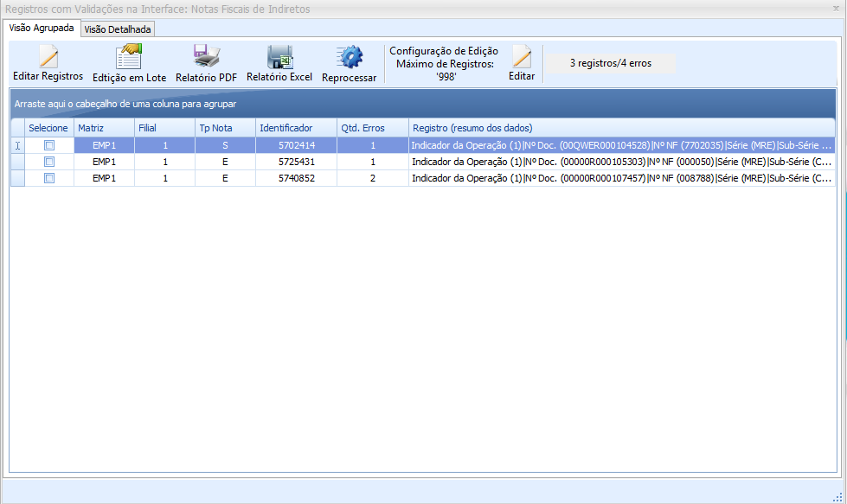Click Editar icon beside Configuração de Edição
Viewport: 847px width, 504px height.
[x=522, y=58]
